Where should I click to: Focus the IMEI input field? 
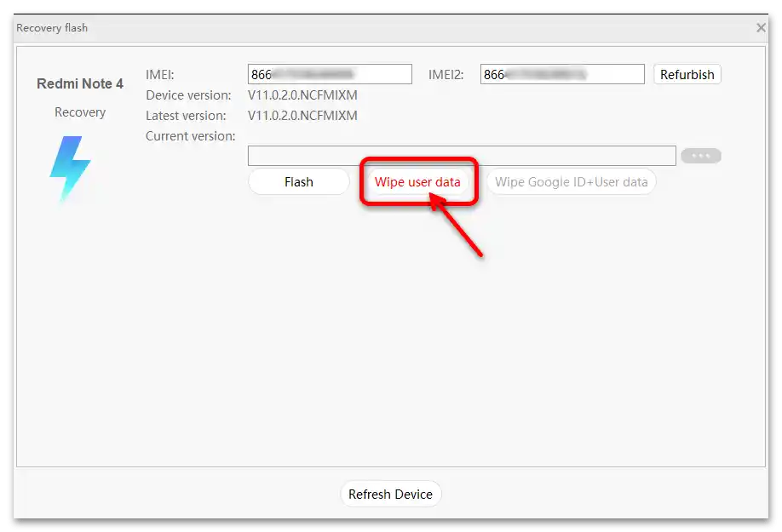(330, 74)
